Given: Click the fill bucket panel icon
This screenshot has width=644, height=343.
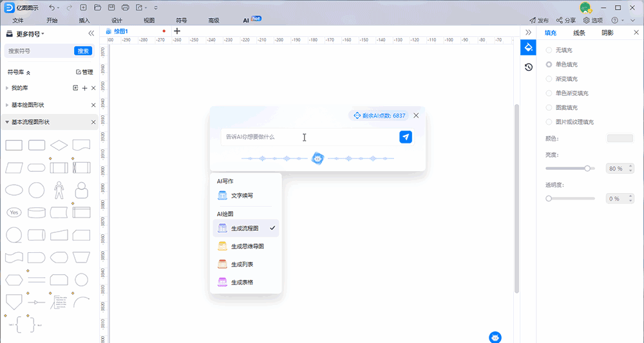Looking at the screenshot, I should 528,48.
